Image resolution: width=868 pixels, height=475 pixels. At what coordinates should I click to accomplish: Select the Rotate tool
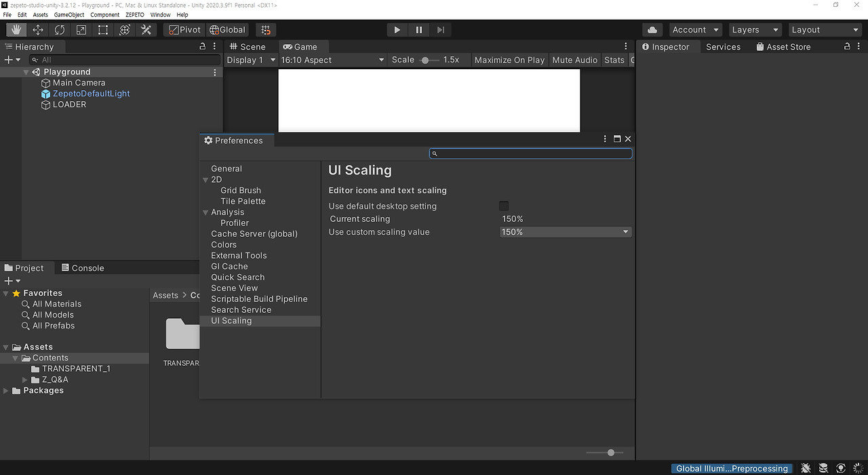click(x=60, y=29)
